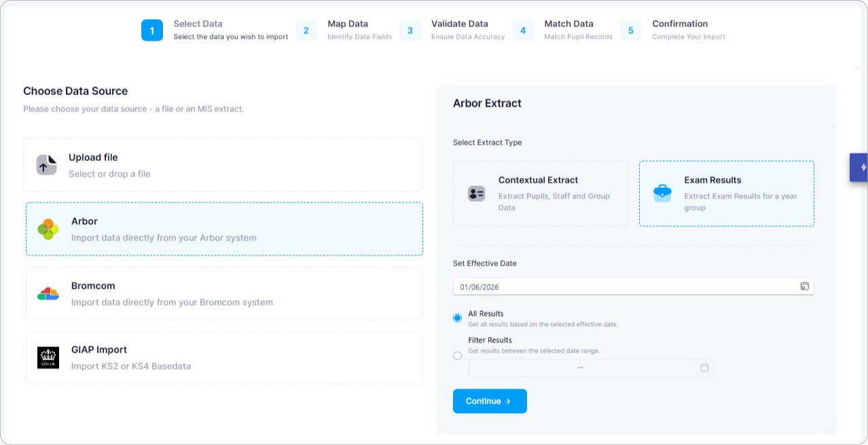868x445 pixels.
Task: Click the filter date range input
Action: 591,368
